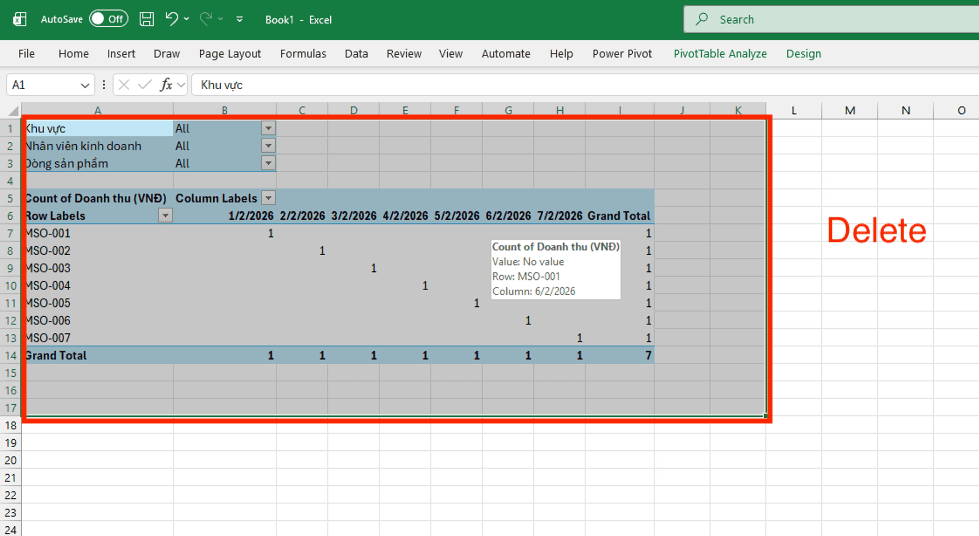Select column M header
The height and width of the screenshot is (536, 979).
tap(850, 111)
